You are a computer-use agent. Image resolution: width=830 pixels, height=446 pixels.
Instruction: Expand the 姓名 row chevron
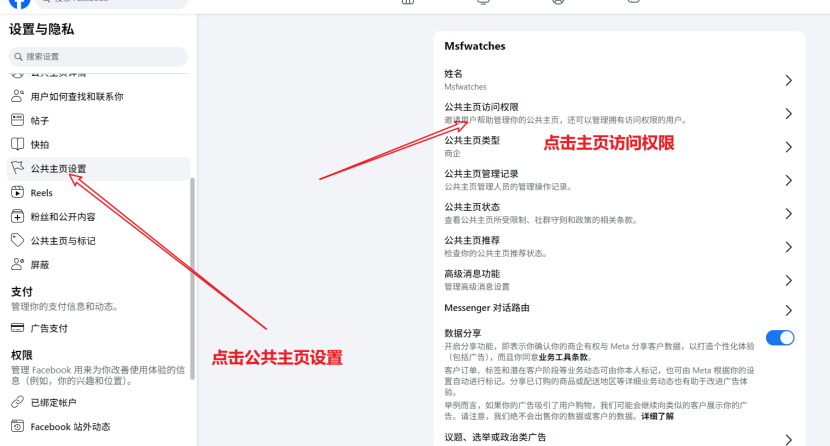tap(788, 80)
